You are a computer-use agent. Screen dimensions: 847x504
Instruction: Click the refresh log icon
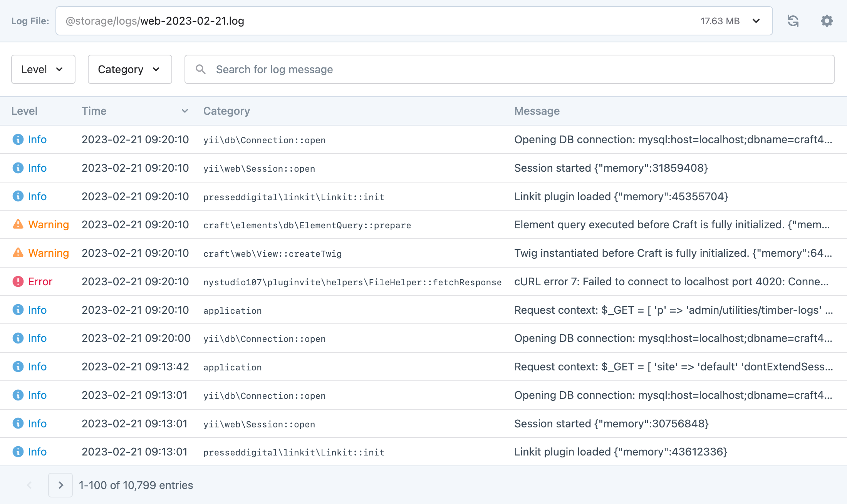[x=793, y=21]
